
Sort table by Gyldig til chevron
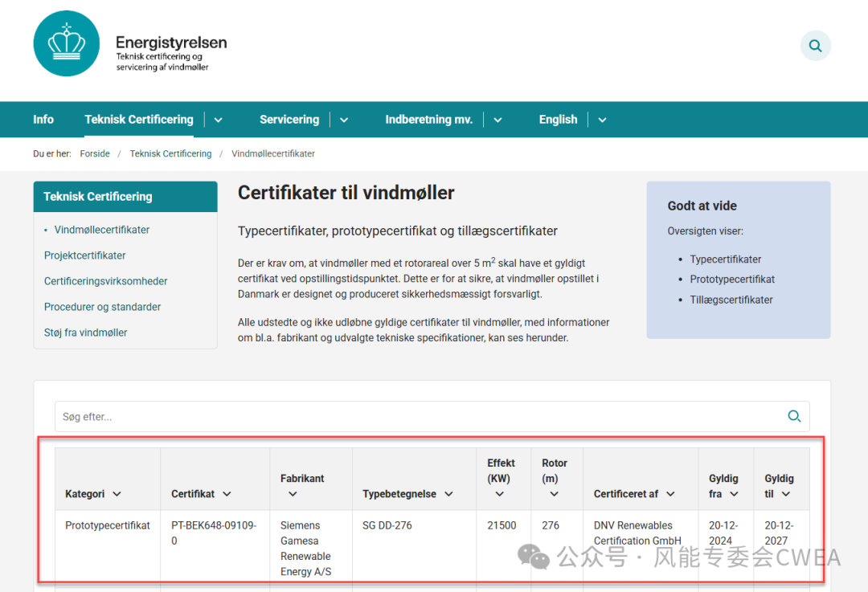point(786,494)
